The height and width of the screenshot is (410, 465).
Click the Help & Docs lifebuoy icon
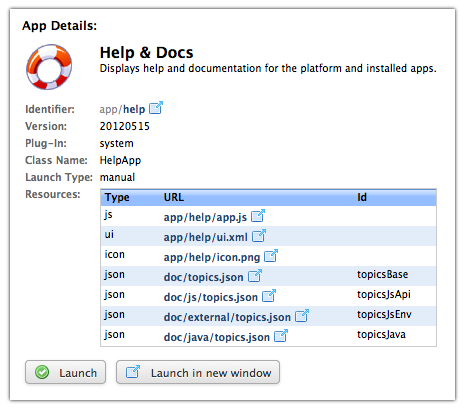coord(49,67)
